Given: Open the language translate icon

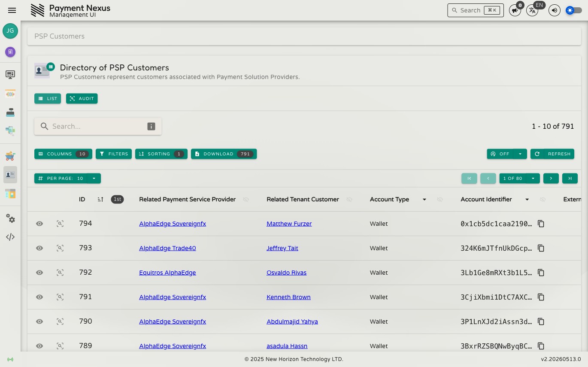Looking at the screenshot, I should (x=532, y=10).
